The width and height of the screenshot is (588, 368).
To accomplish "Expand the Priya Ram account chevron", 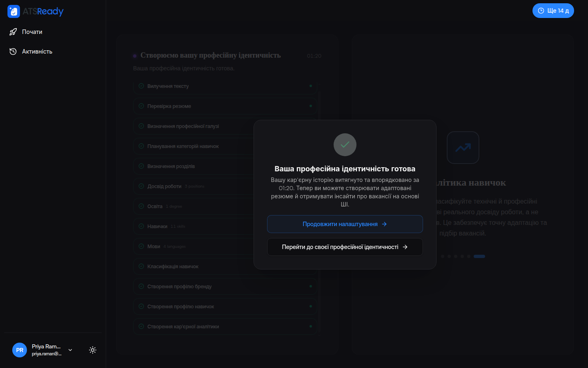I will [70, 350].
